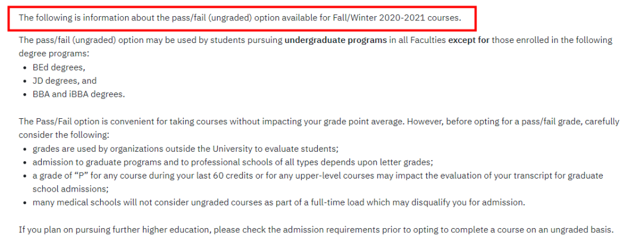This screenshot has height=246, width=644.
Task: Select the "BEd degrees," bullet item
Action: coord(58,67)
